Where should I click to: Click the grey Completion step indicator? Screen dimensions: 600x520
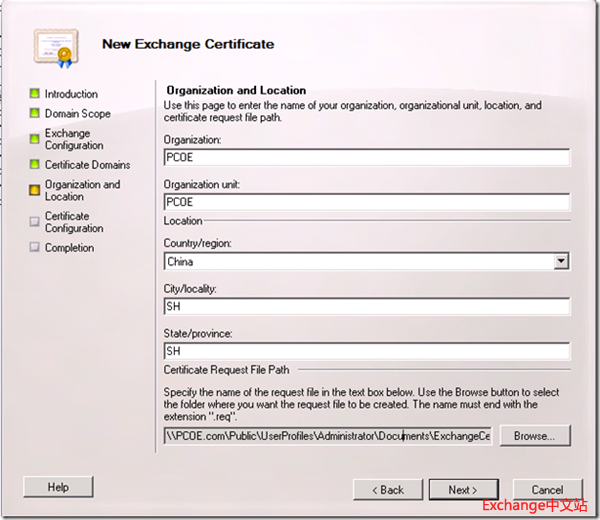tap(35, 247)
